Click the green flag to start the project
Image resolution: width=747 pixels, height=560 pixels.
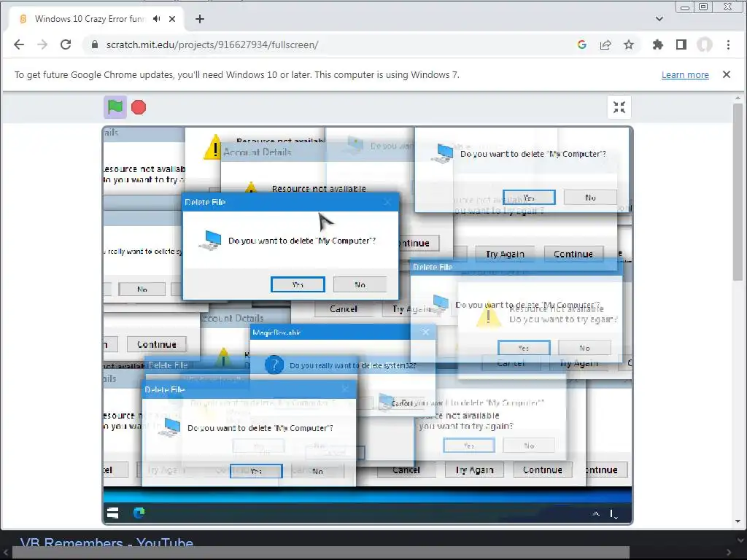[x=115, y=107]
